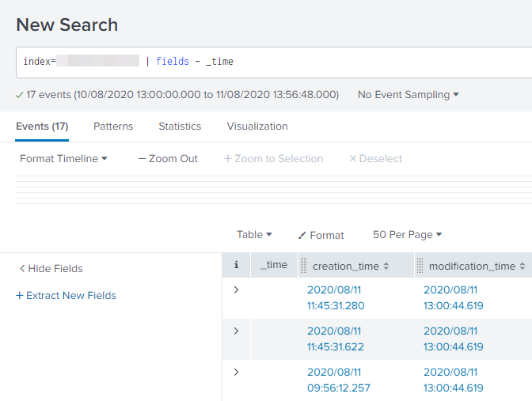
Task: Open the No Event Sampling dropdown
Action: (408, 95)
